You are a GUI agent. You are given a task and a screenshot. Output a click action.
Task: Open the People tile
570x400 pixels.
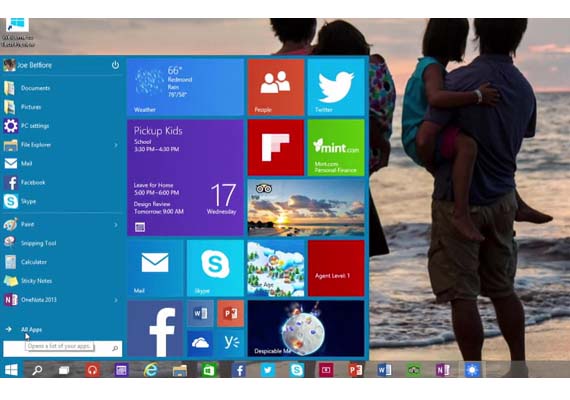276,87
